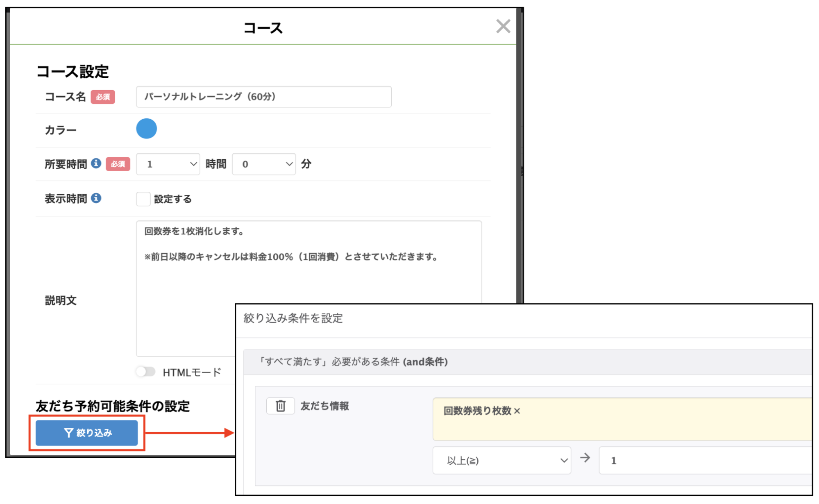This screenshot has height=504, width=819.
Task: Open the 以上(≧) comparison operator dropdown
Action: point(501,460)
